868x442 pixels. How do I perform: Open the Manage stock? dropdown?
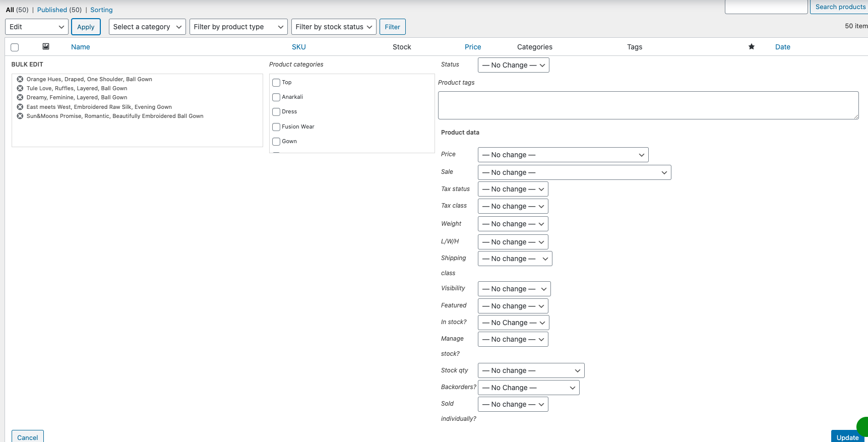(513, 339)
